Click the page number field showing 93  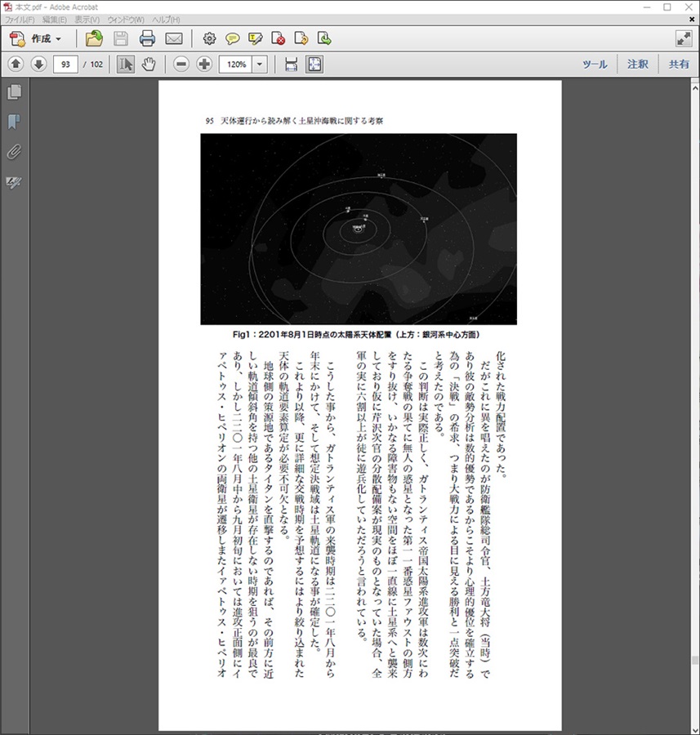pyautogui.click(x=65, y=65)
